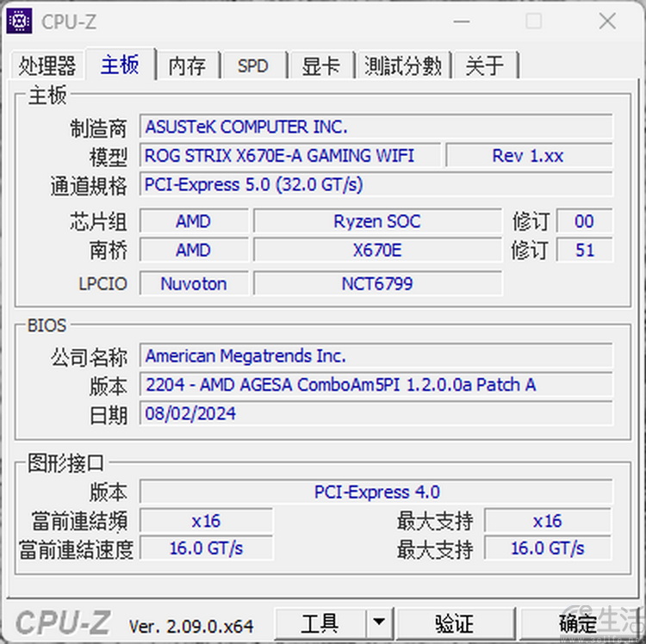Go to the 測試分數 tab

point(403,66)
